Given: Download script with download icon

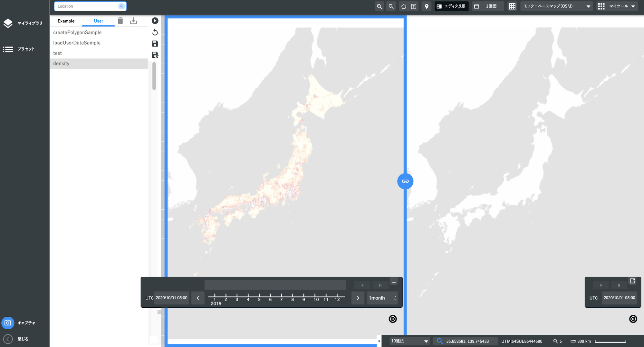Looking at the screenshot, I should 133,21.
